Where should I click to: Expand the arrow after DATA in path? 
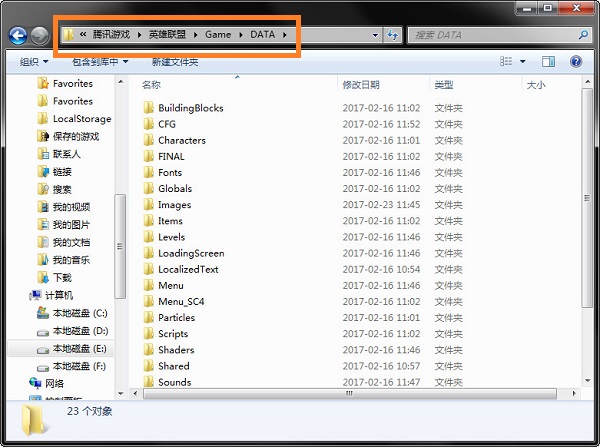click(x=285, y=35)
